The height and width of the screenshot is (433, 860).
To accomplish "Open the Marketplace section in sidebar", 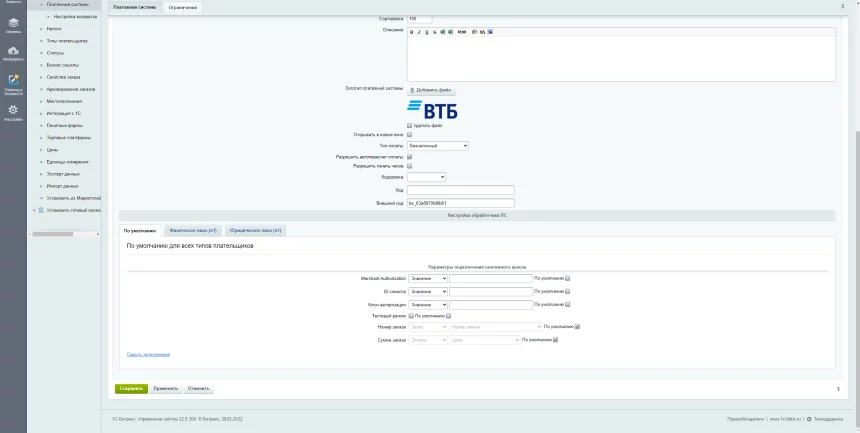I will [13, 52].
